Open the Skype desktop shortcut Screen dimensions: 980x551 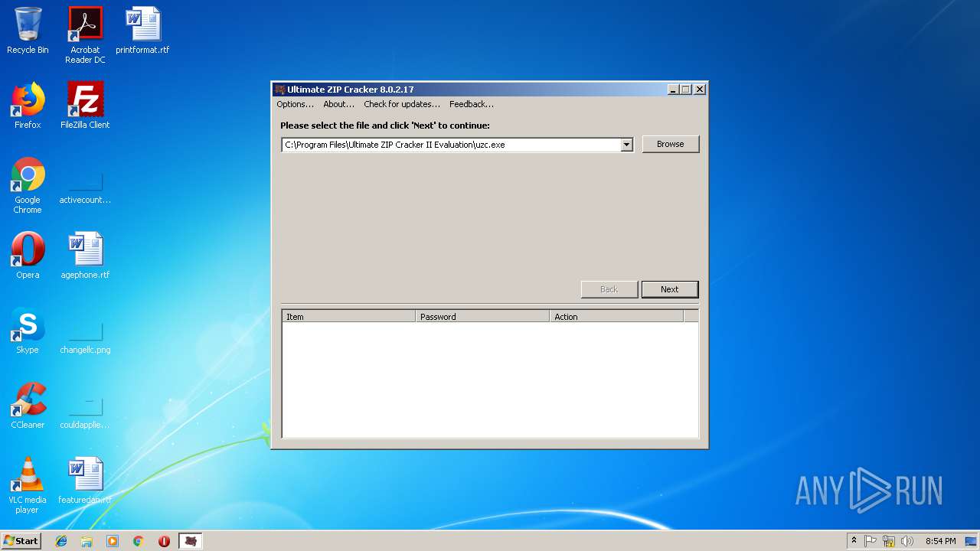(x=28, y=331)
